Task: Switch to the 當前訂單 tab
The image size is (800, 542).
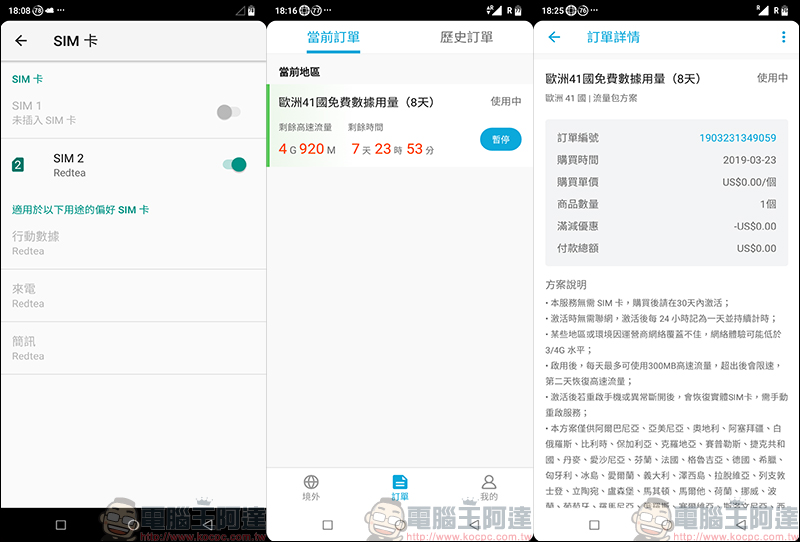Action: coord(333,37)
